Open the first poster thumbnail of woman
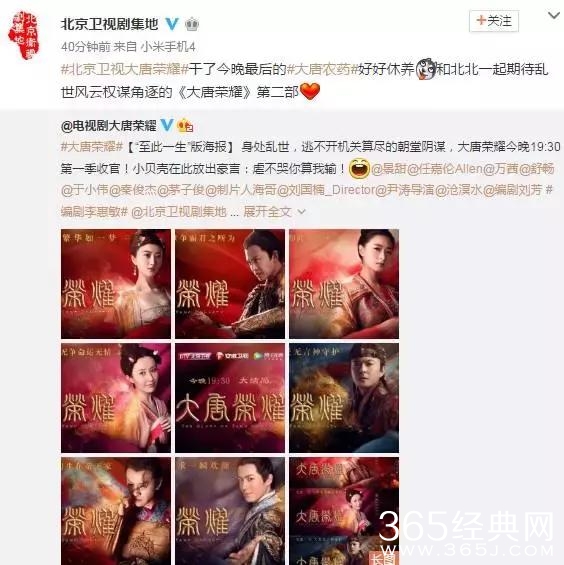The image size is (564, 565). click(x=116, y=284)
